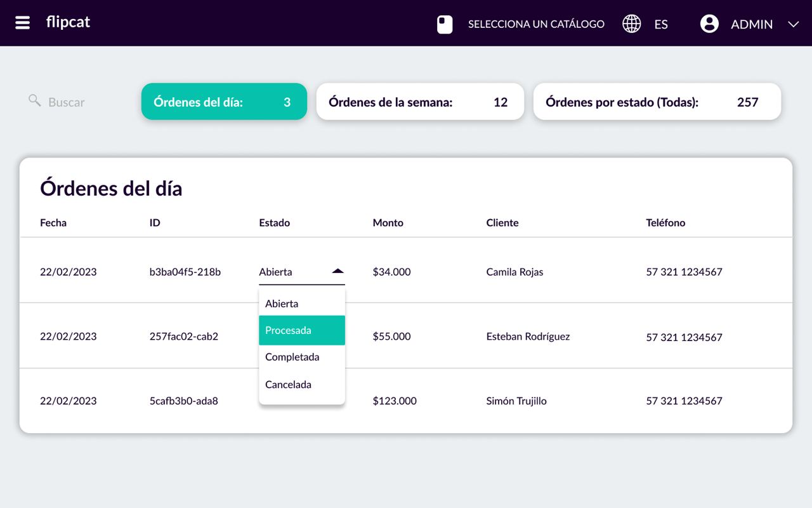Collapse the Estado dropdown for order b3ba04f5-218b
812x508 pixels.
click(x=338, y=271)
